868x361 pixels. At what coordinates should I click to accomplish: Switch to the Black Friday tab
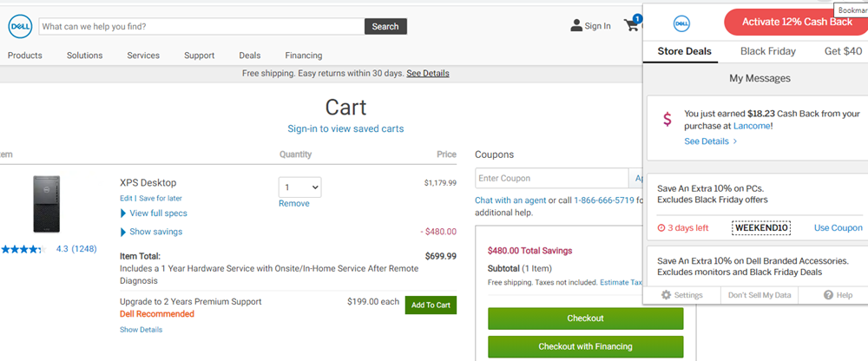(768, 51)
